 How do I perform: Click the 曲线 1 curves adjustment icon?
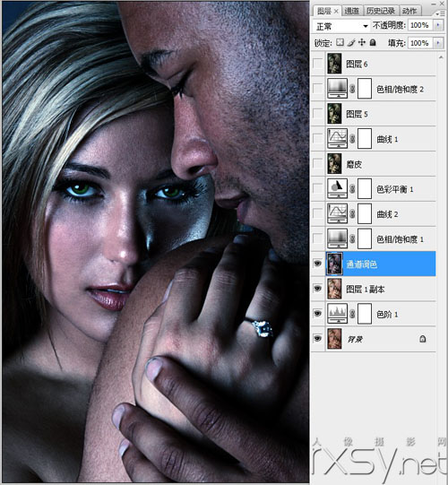point(337,139)
